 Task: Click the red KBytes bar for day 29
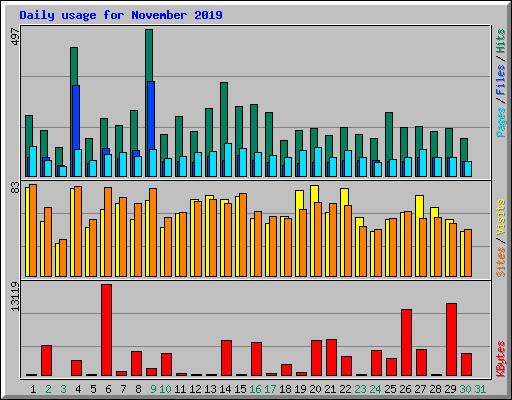(451, 340)
